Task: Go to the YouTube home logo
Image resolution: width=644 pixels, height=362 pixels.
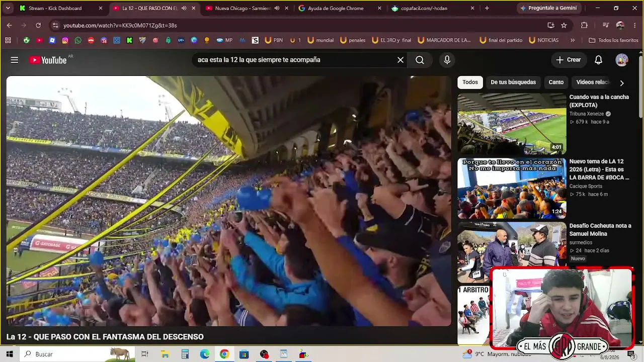Action: (48, 60)
